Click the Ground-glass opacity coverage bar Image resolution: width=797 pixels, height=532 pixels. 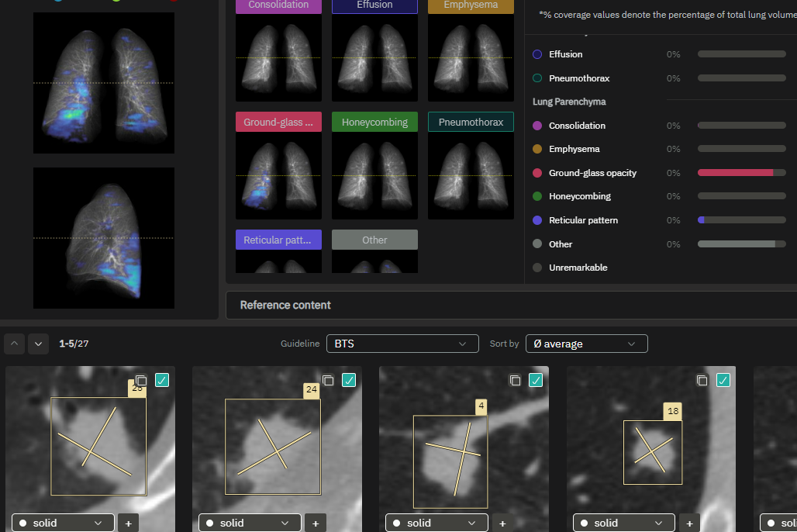click(741, 173)
